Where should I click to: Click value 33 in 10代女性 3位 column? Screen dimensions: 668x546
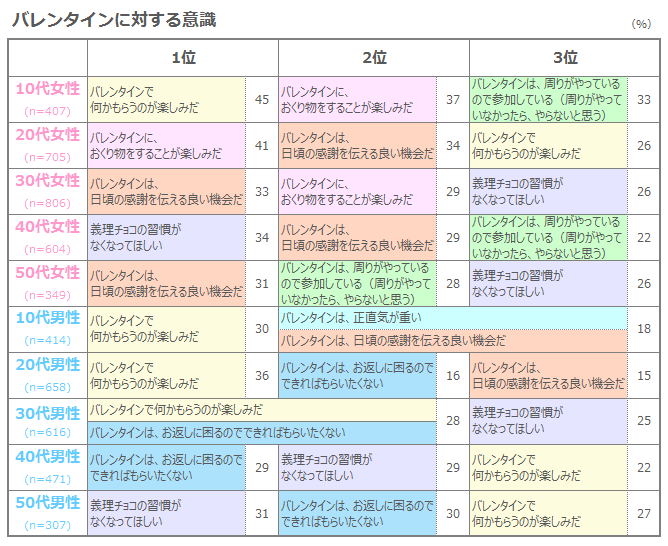coord(644,100)
